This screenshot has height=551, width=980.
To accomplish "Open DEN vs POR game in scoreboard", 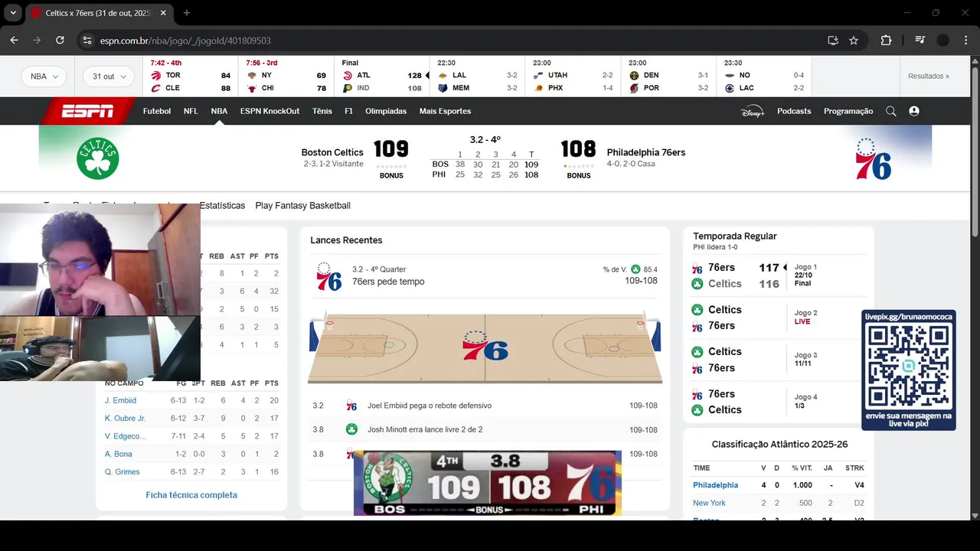I will point(668,76).
